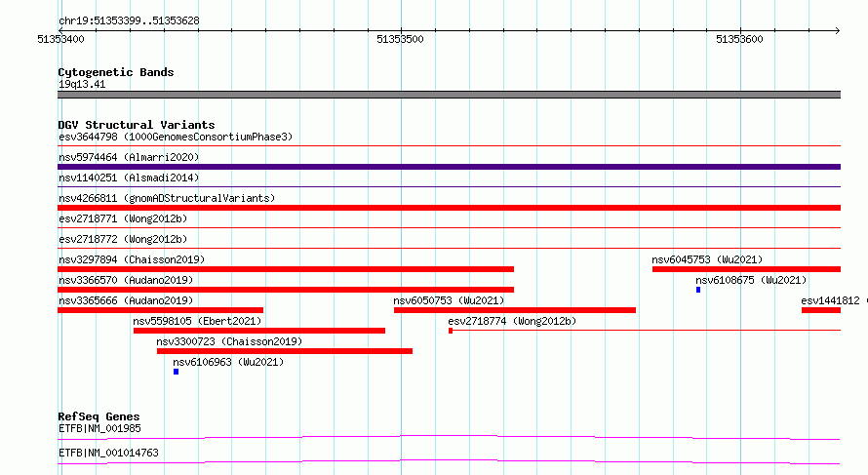Click the ruler's right arrowhead
This screenshot has height=475, width=868.
point(838,30)
